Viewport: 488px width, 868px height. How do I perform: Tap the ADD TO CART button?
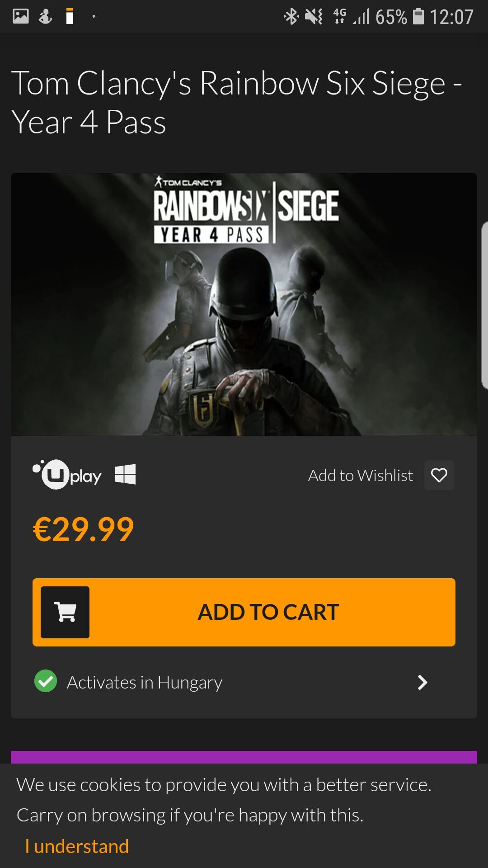coord(244,612)
